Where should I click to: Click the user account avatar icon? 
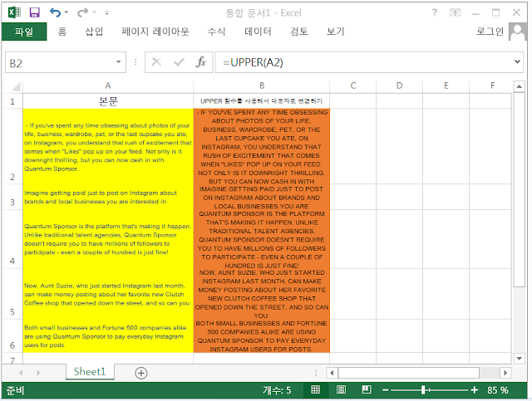(x=517, y=32)
